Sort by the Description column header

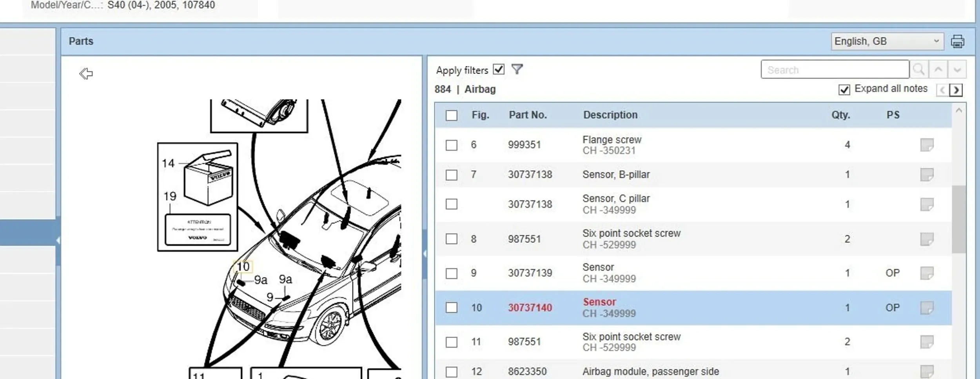610,115
